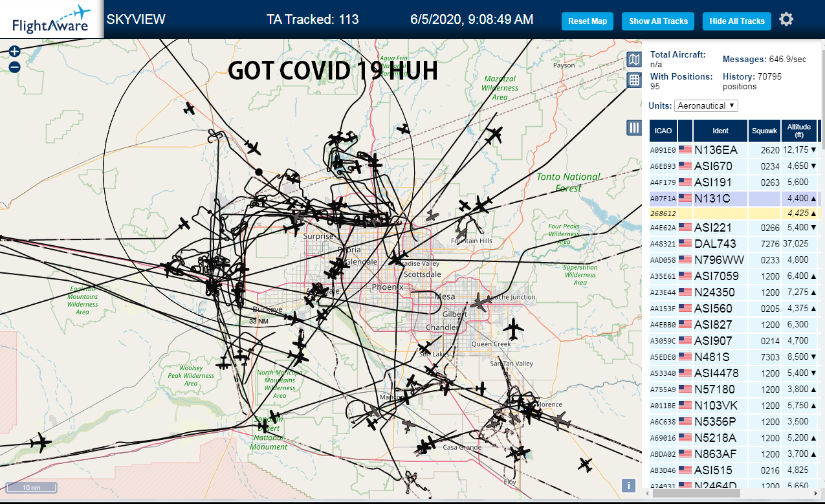Select the ASI907 aircraft row
The height and width of the screenshot is (504, 825).
(734, 341)
